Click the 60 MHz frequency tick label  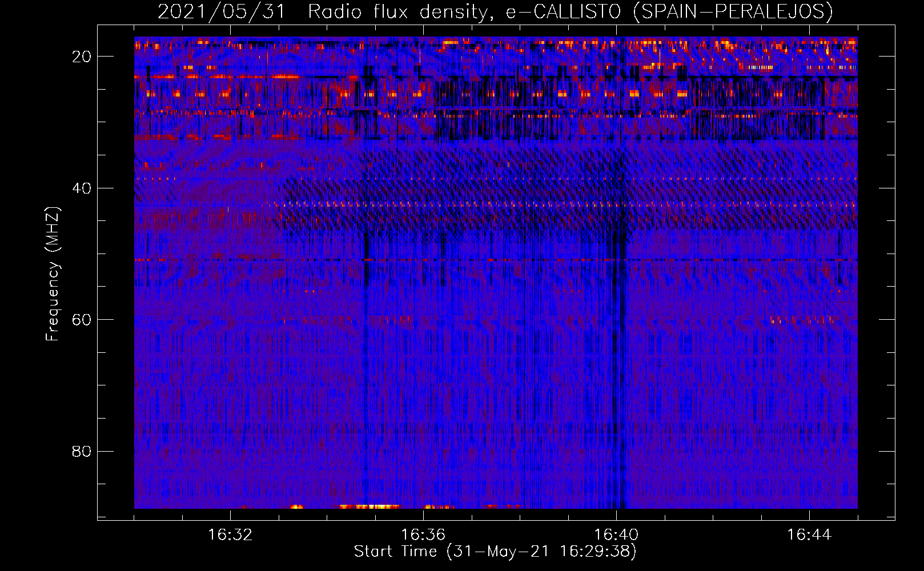coord(82,320)
